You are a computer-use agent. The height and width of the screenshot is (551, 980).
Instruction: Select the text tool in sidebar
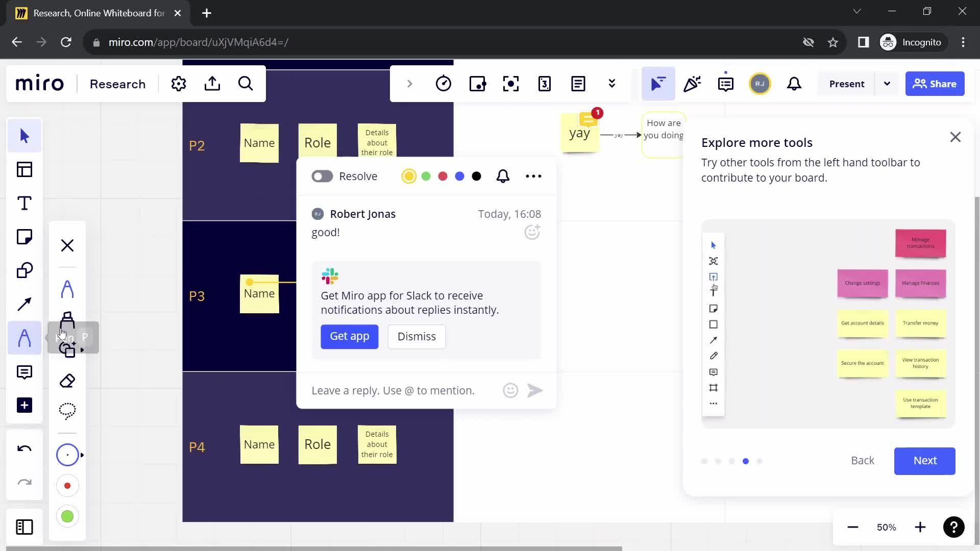point(23,203)
